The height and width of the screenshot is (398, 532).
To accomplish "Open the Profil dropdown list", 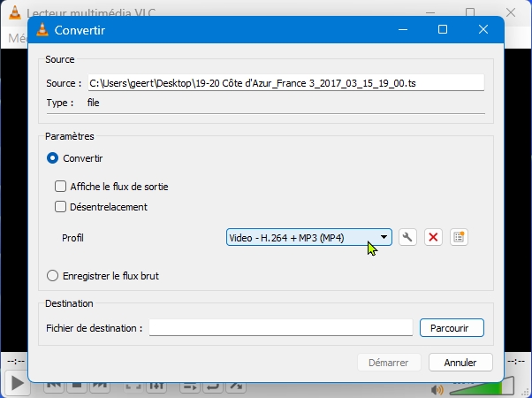I will pos(309,237).
